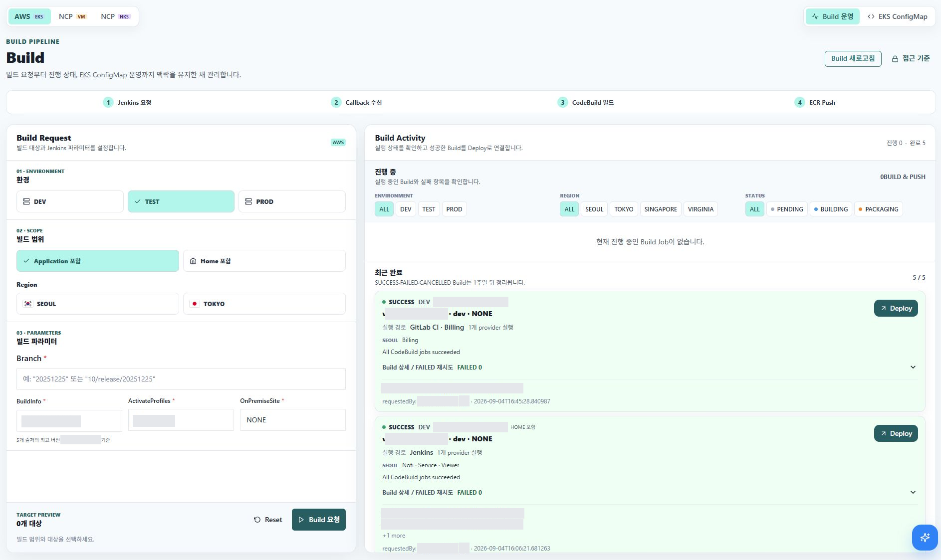Image resolution: width=941 pixels, height=560 pixels.
Task: Click the lock icon beside 접근 기준
Action: (x=895, y=59)
